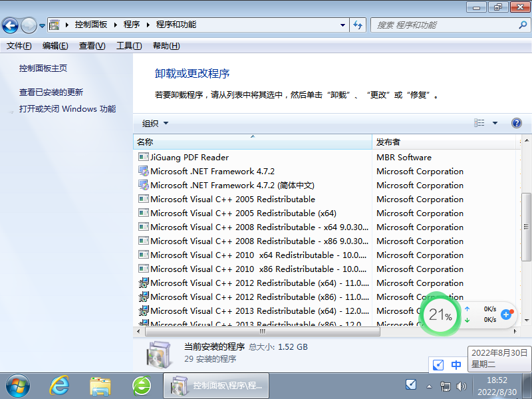Viewport: 532px width, 399px height.
Task: Expand the 组织 dropdown
Action: coord(155,124)
